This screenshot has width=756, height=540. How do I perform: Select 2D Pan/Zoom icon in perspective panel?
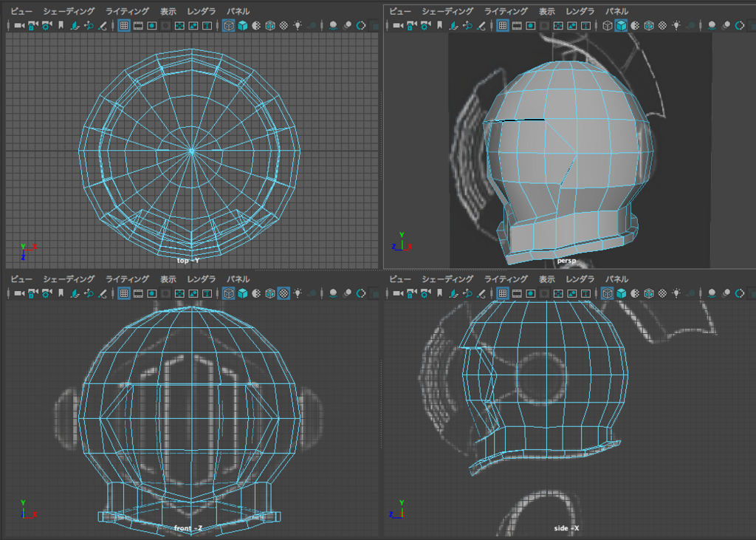[468, 26]
